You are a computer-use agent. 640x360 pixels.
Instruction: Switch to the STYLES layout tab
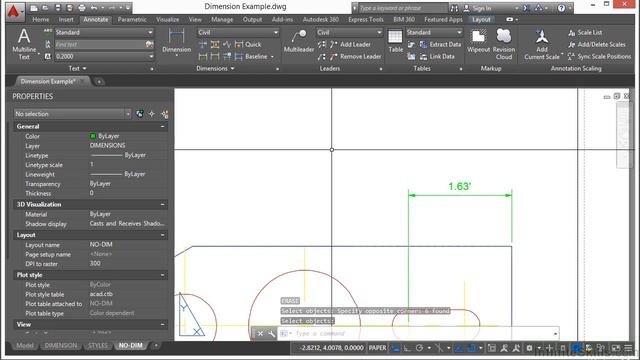98,345
